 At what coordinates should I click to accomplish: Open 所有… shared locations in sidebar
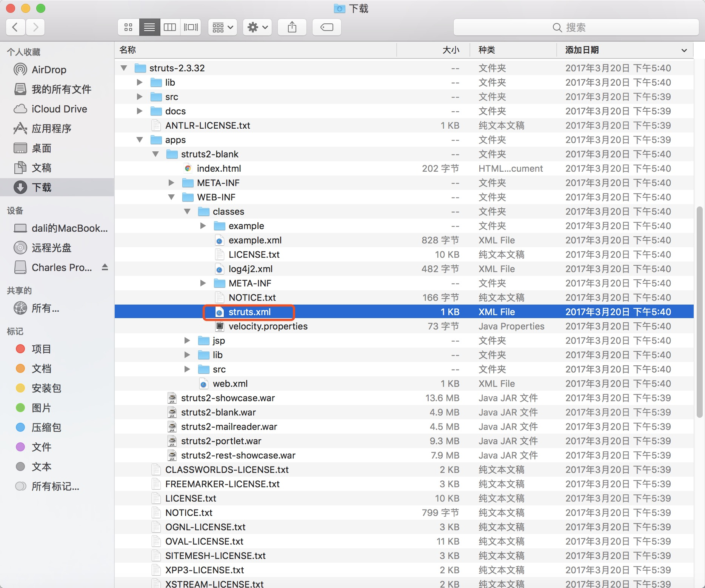point(57,308)
